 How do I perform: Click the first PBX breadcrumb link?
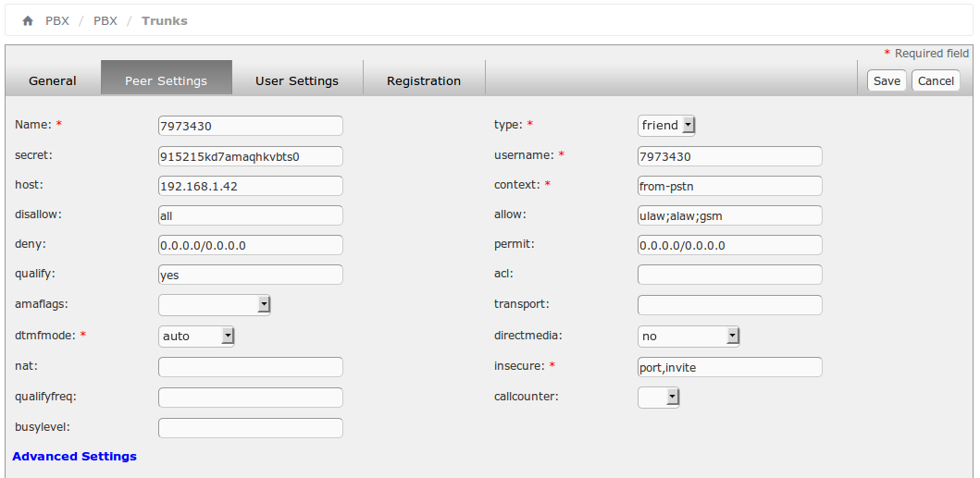57,20
